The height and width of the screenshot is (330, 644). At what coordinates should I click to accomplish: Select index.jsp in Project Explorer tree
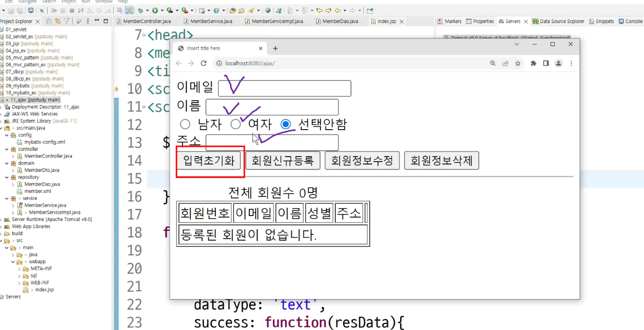coord(44,290)
